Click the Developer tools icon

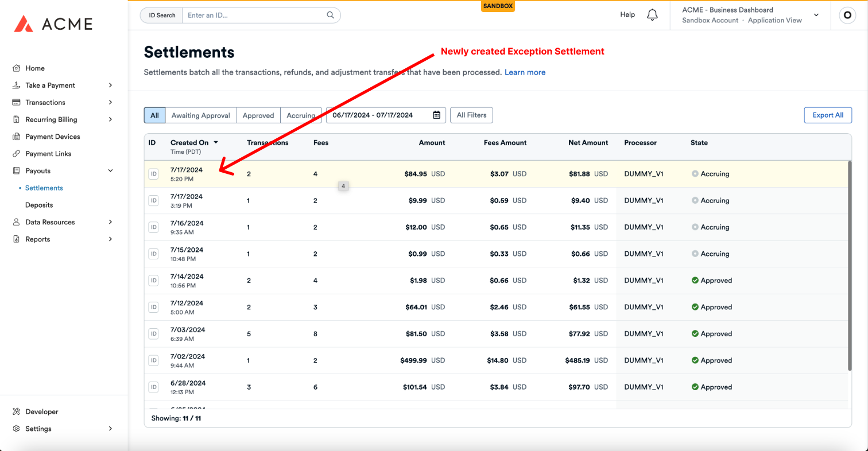pyautogui.click(x=17, y=411)
